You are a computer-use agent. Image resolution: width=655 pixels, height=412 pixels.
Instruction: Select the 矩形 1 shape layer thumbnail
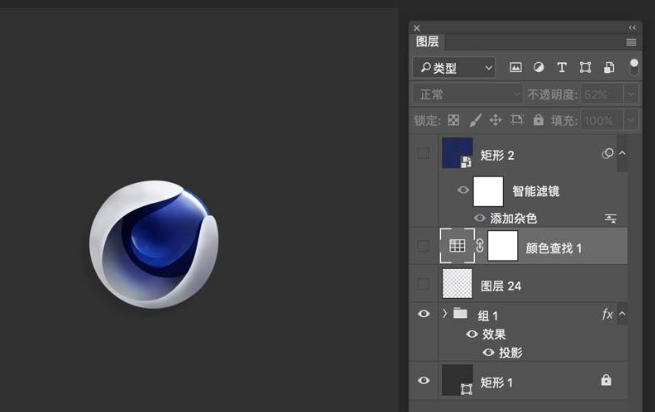tap(457, 380)
